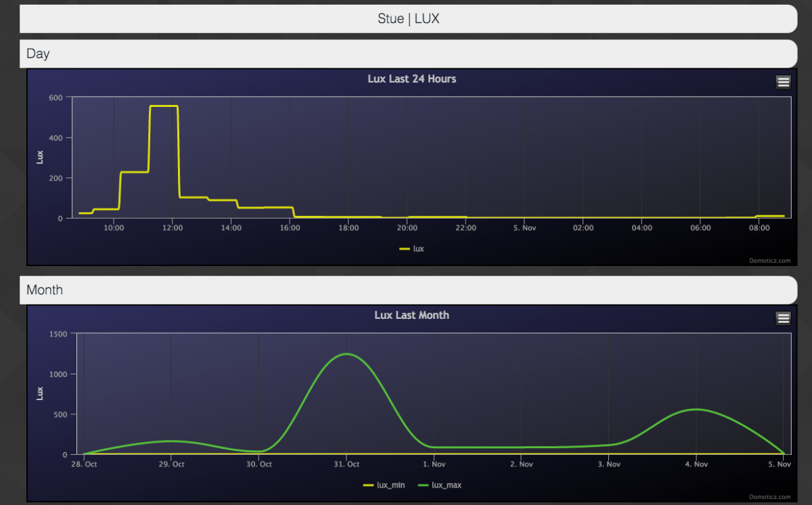
Task: Select the green curve peak at 4. Nov
Action: point(696,410)
